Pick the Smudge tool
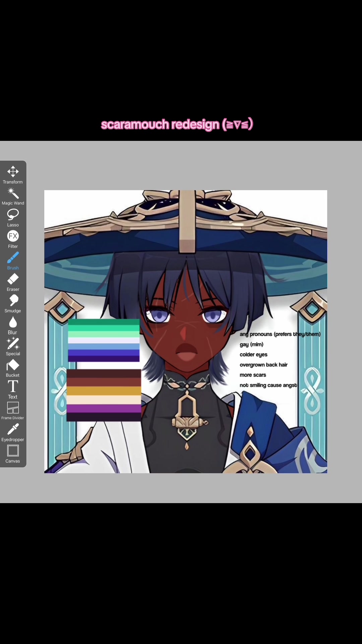The height and width of the screenshot is (644, 362). pyautogui.click(x=13, y=304)
